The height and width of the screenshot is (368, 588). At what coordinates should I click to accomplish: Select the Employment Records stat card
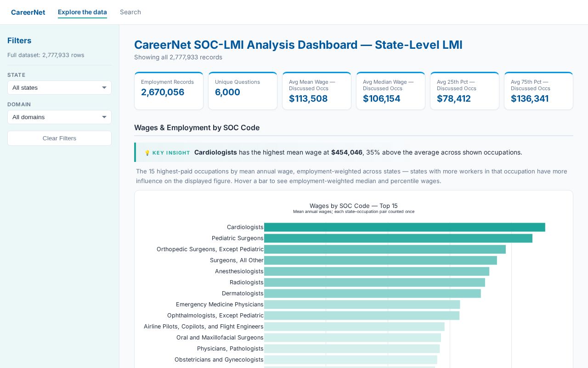pyautogui.click(x=169, y=91)
